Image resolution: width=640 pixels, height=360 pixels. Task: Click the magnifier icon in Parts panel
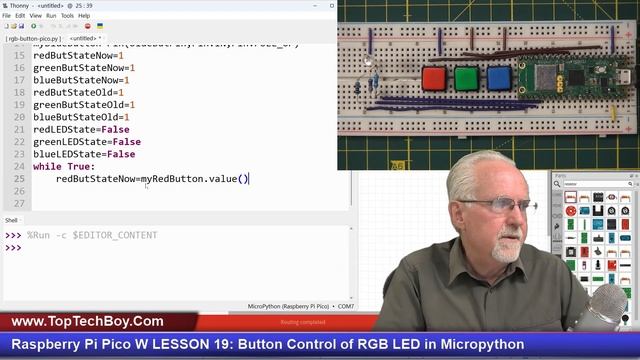click(557, 184)
